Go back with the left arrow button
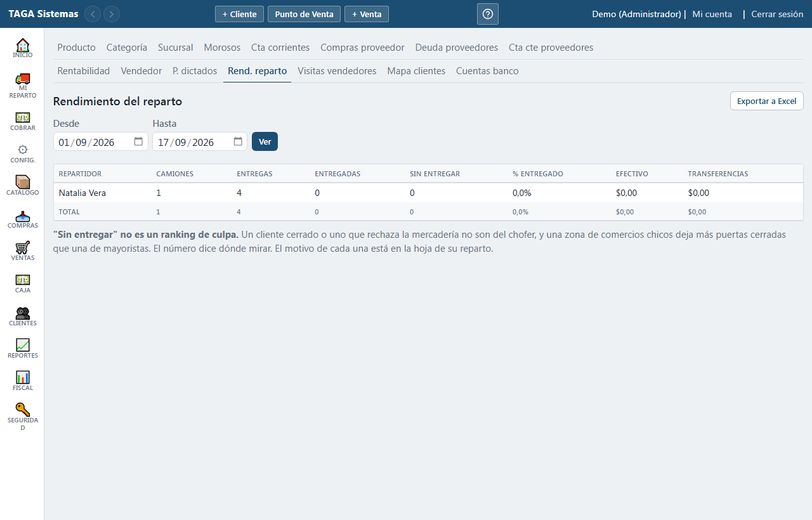Viewport: 812px width, 520px height. click(93, 14)
